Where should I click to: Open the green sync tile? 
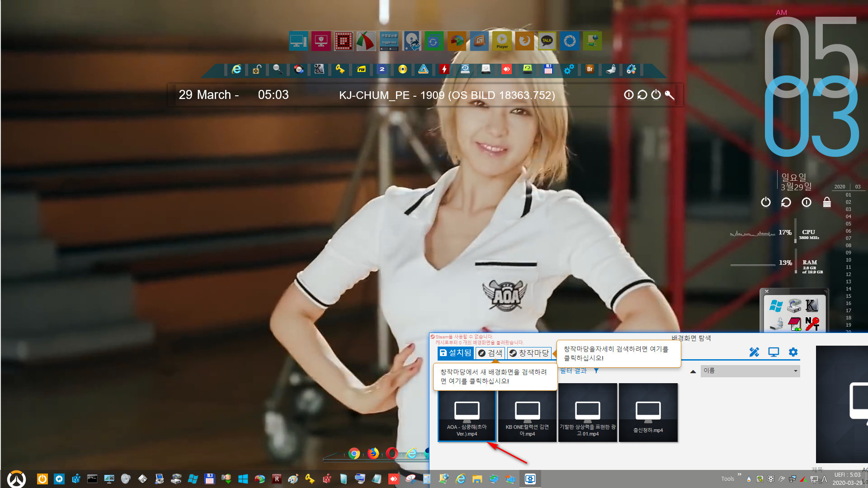coord(434,41)
